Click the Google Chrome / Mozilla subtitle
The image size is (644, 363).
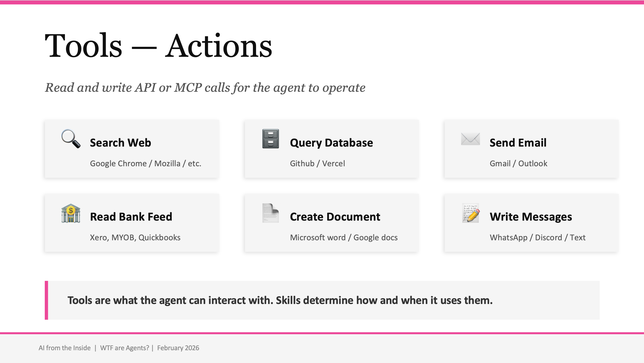[x=145, y=163]
